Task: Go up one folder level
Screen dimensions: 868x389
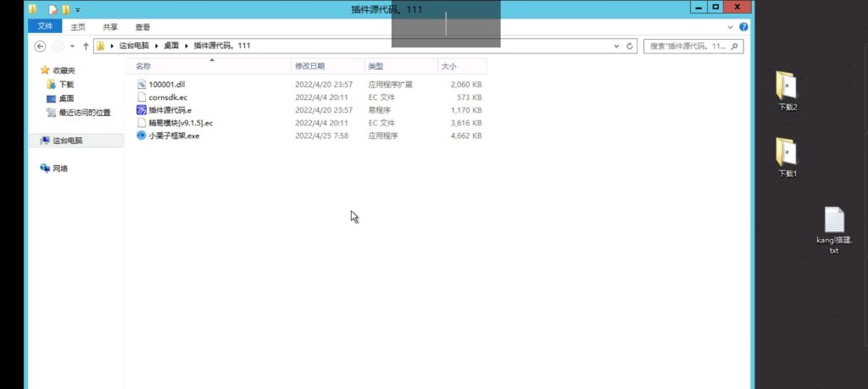Action: 86,46
